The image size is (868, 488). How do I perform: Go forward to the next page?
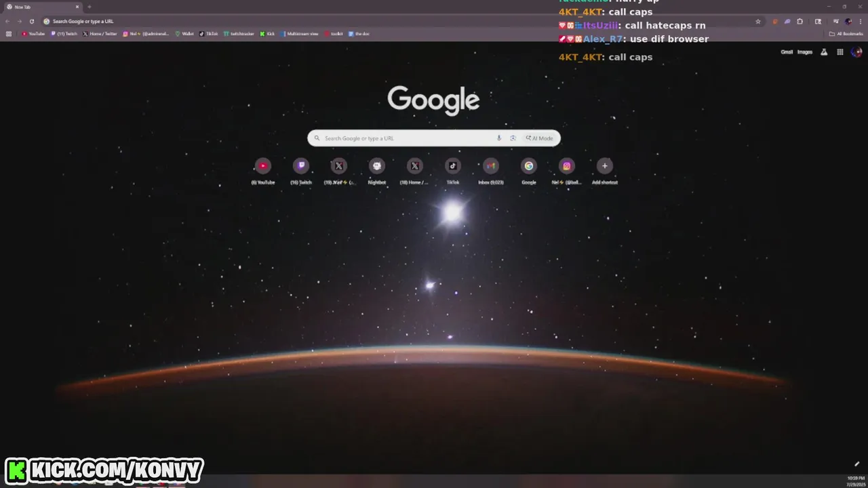tap(19, 21)
